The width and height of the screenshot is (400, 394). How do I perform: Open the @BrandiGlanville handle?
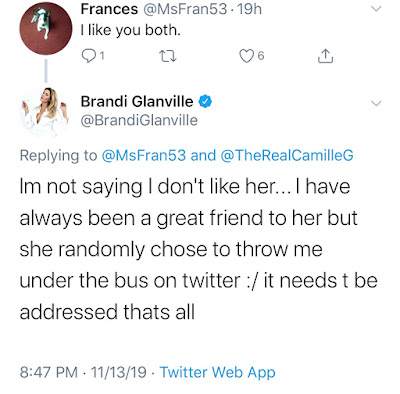pos(139,120)
